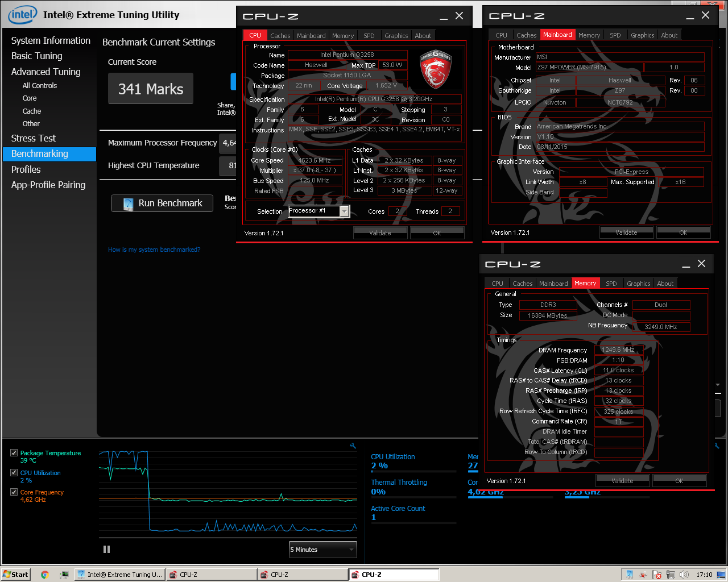Open the Start menu
The image size is (728, 582).
[x=15, y=575]
